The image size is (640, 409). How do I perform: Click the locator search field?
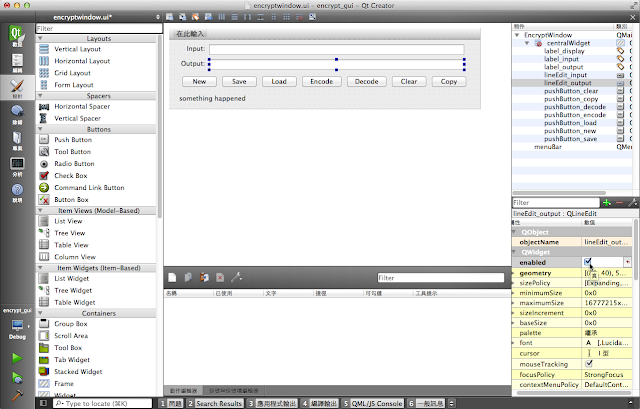pyautogui.click(x=102, y=403)
